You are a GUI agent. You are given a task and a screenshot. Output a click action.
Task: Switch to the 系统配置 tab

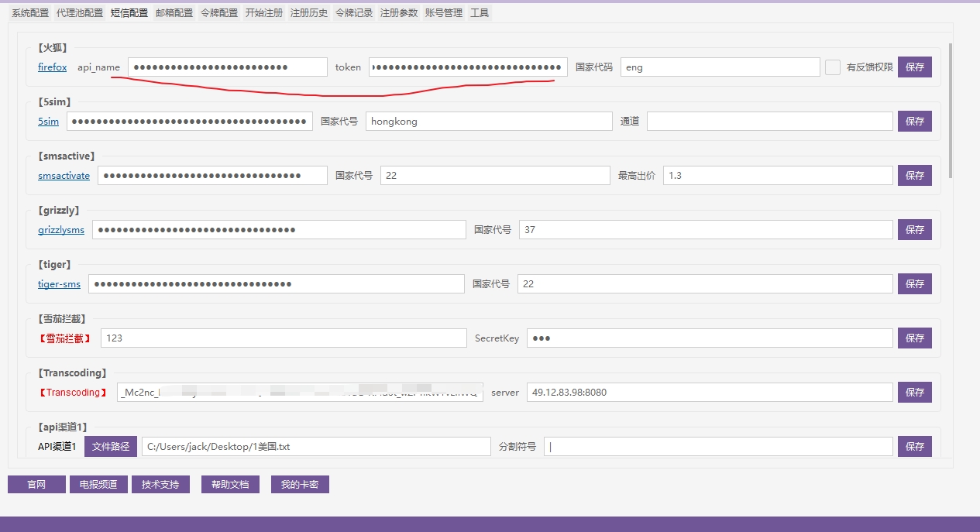pyautogui.click(x=30, y=13)
